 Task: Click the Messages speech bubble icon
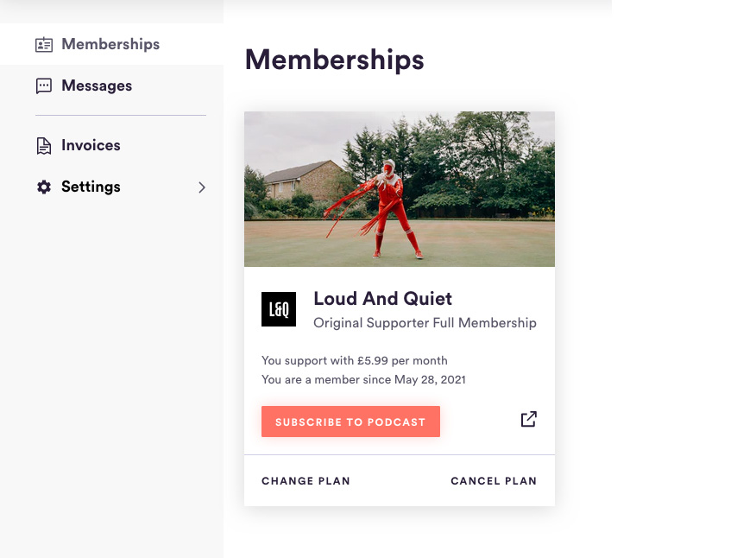tap(44, 86)
